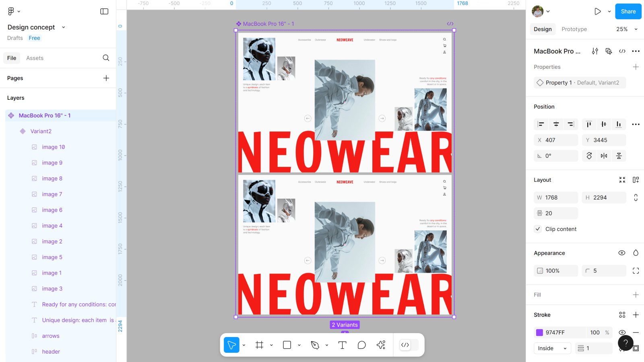
Task: Select the Pen tool in bottom toolbar
Action: [315, 345]
